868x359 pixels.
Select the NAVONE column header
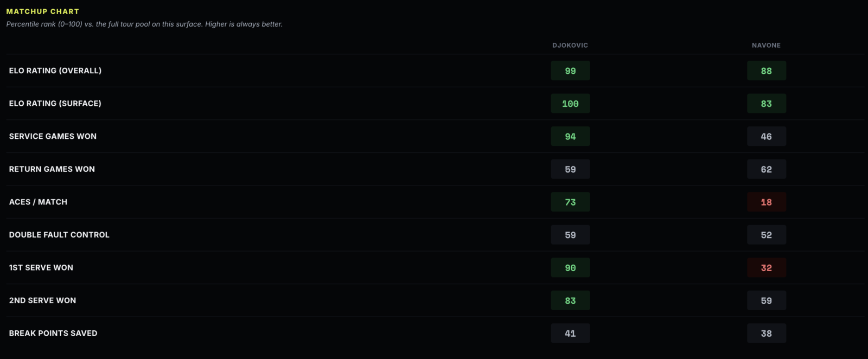(766, 46)
